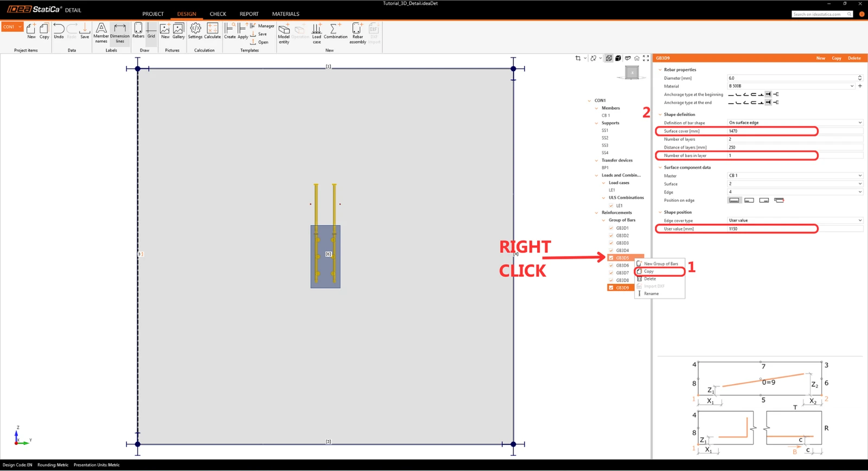Add new Load case

point(317,33)
